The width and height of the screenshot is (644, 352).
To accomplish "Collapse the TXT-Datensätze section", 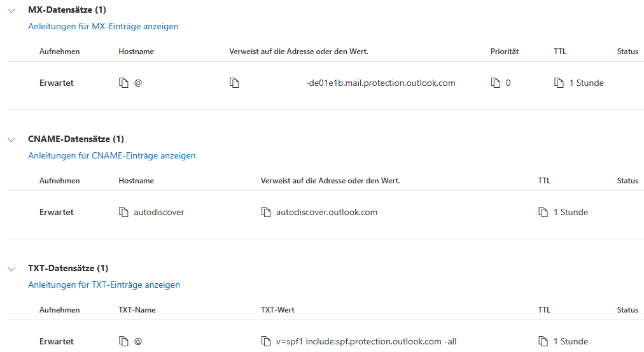I will click(x=11, y=269).
